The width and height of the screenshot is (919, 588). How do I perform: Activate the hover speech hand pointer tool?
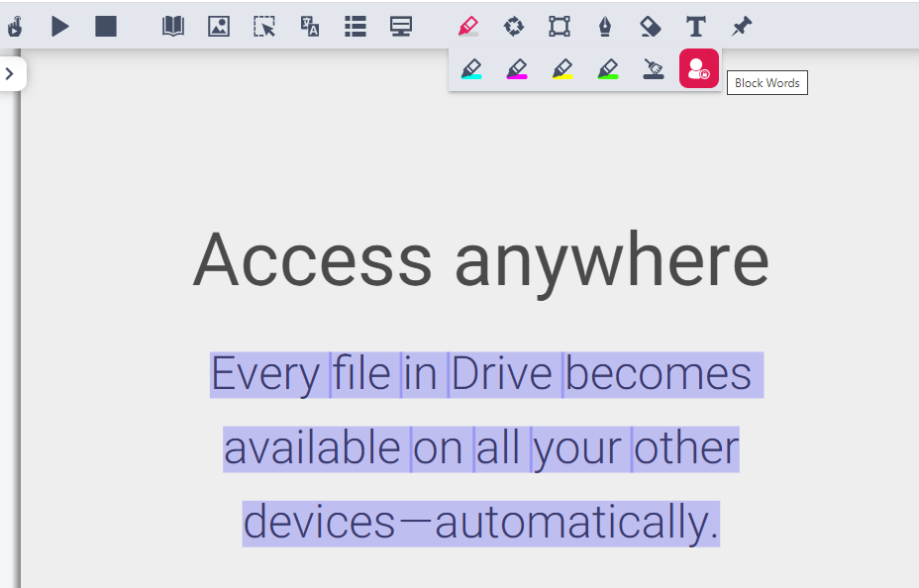[15, 27]
